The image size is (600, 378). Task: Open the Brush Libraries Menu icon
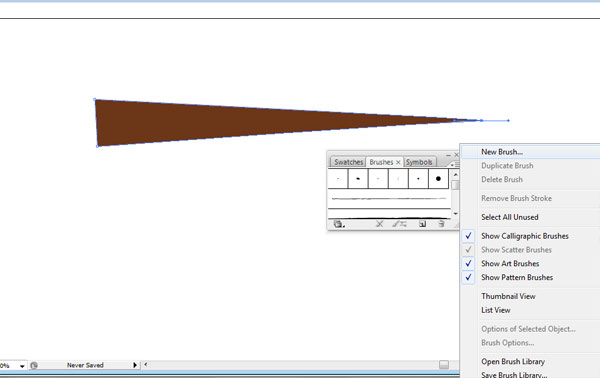pyautogui.click(x=339, y=224)
